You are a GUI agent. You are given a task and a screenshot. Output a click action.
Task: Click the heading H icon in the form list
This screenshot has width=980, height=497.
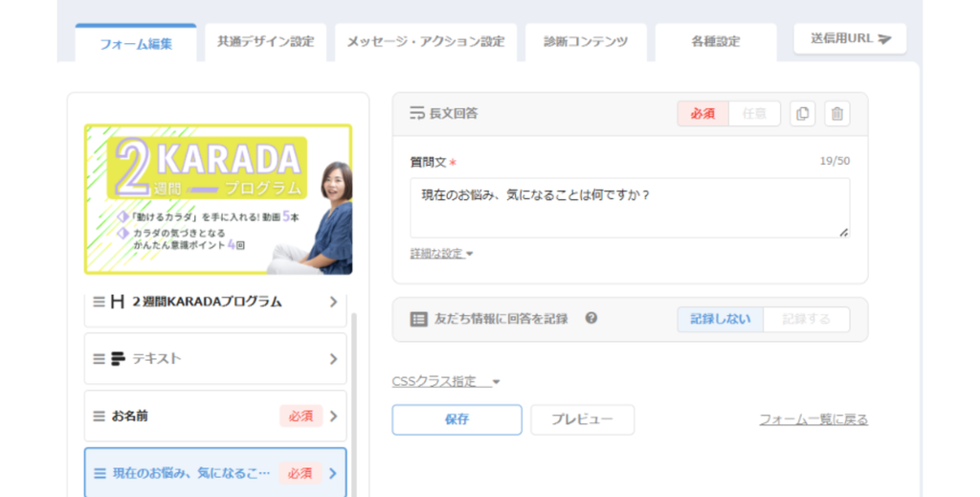(x=118, y=302)
